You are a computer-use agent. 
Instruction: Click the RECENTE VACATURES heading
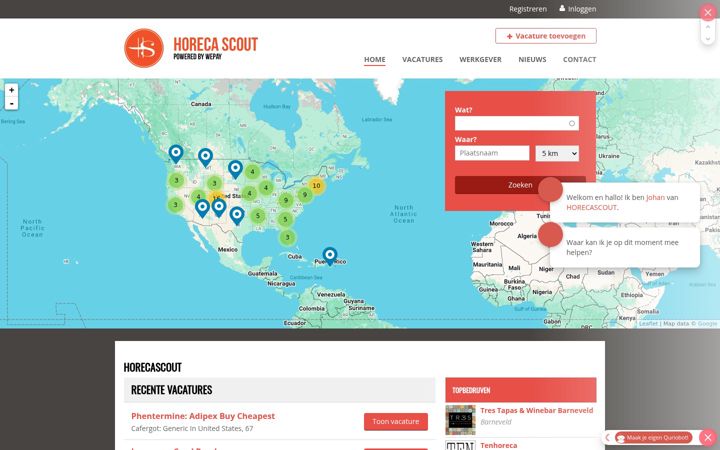(172, 390)
